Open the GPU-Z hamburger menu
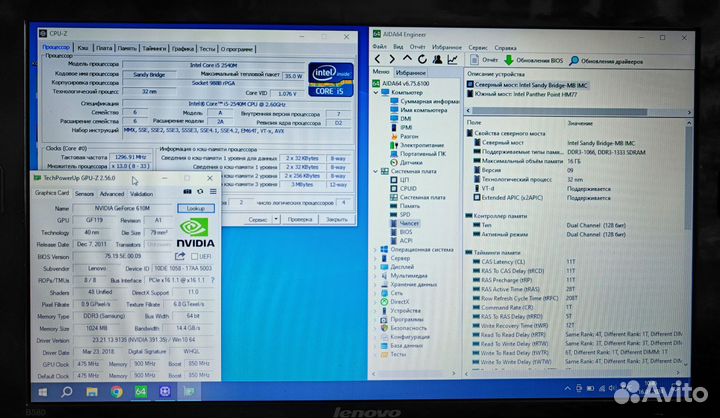The height and width of the screenshot is (418, 720). coord(213,192)
